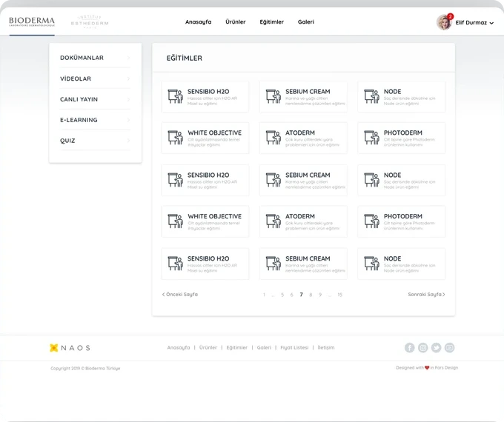Open the Twitter icon in footer
This screenshot has height=422, width=504.
(436, 347)
